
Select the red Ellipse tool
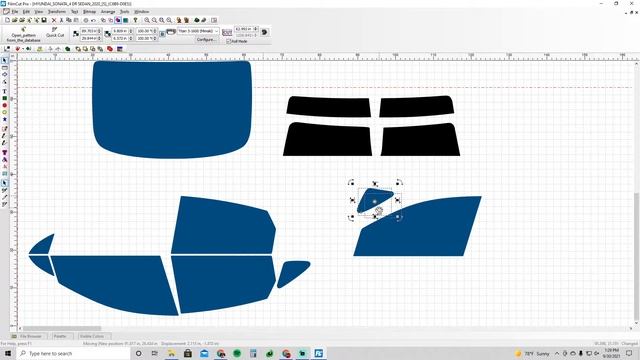pos(4,105)
